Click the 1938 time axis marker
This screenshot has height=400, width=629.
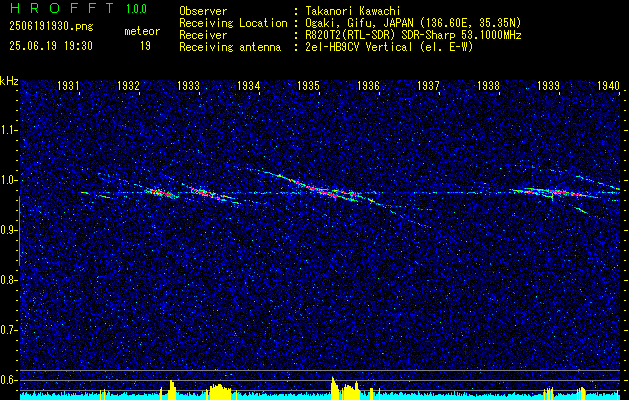coord(489,86)
